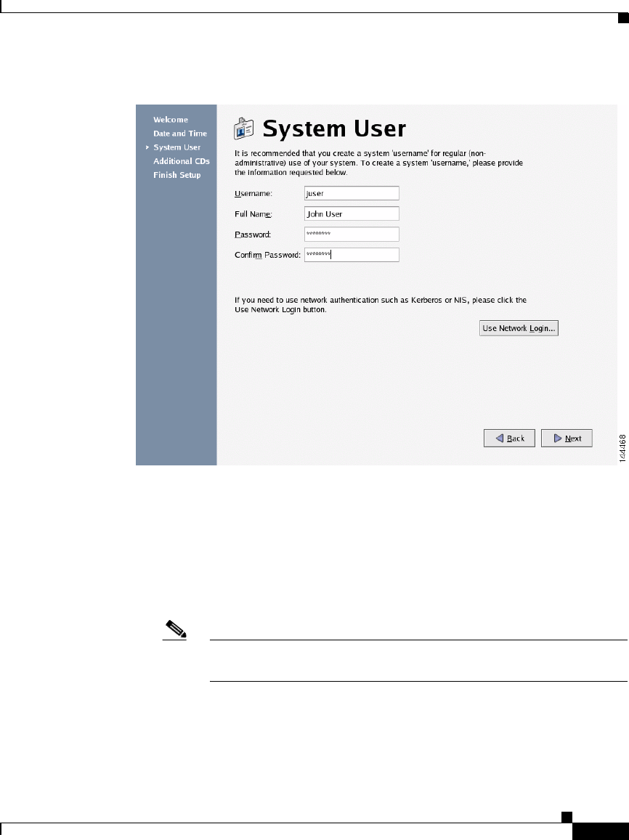Click the Full Name label

click(x=253, y=213)
